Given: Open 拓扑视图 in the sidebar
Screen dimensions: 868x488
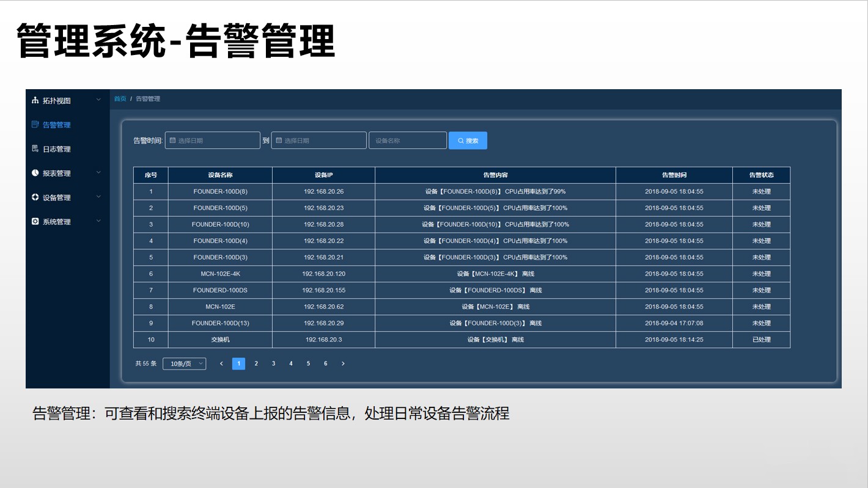Looking at the screenshot, I should pos(56,101).
